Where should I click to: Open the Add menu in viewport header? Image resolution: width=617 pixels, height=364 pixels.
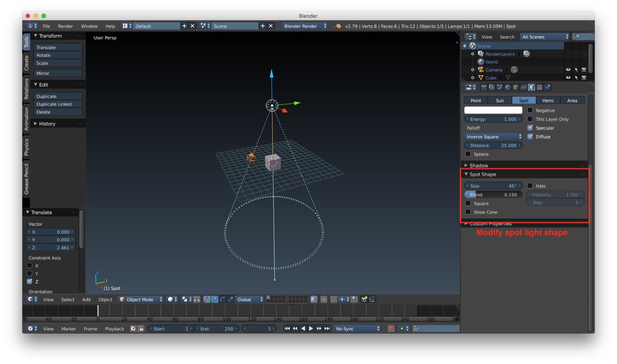pos(86,299)
